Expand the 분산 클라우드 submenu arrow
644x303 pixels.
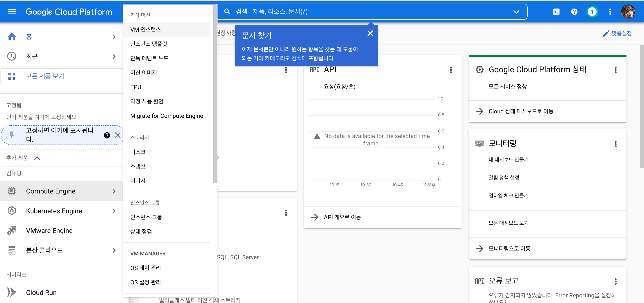tap(114, 250)
